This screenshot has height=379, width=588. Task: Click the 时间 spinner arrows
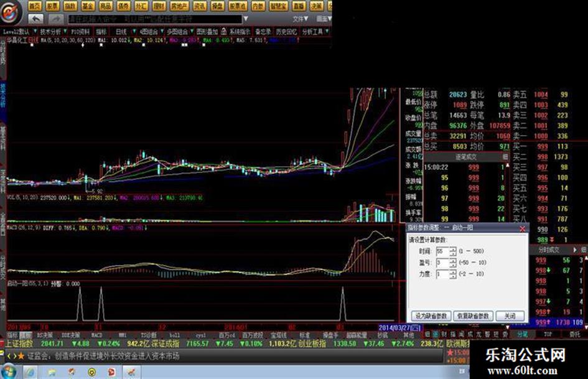click(x=452, y=251)
